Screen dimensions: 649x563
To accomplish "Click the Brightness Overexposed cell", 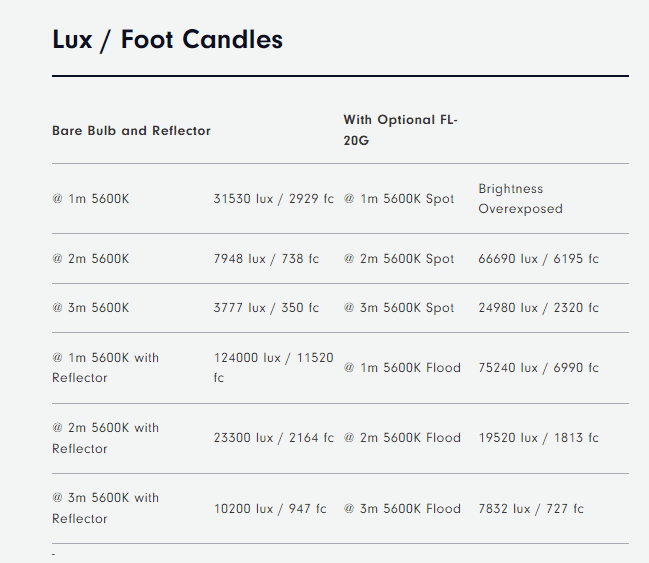I will tap(520, 199).
